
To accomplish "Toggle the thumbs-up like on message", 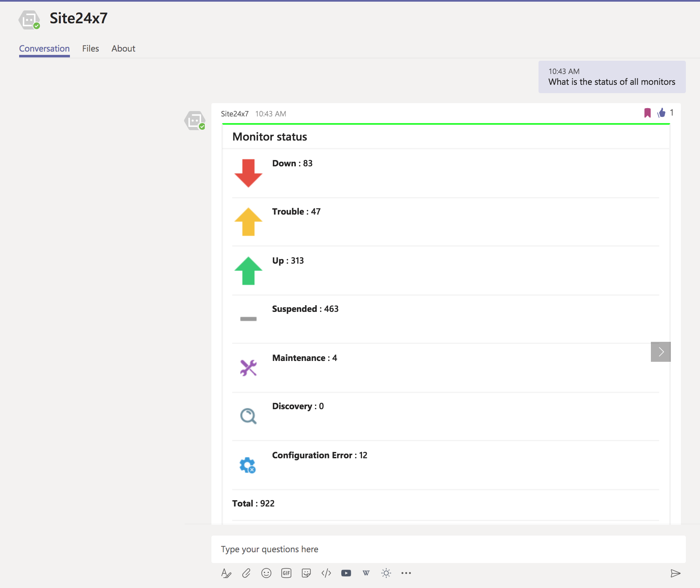I will point(661,113).
